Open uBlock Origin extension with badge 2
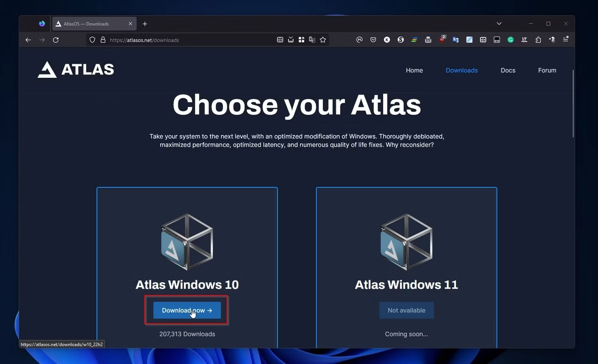 tap(442, 39)
